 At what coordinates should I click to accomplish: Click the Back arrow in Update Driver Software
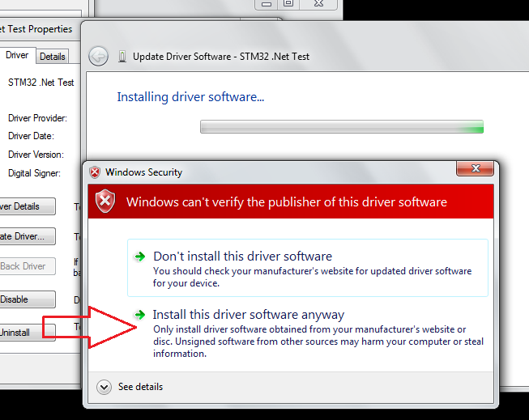[98, 56]
